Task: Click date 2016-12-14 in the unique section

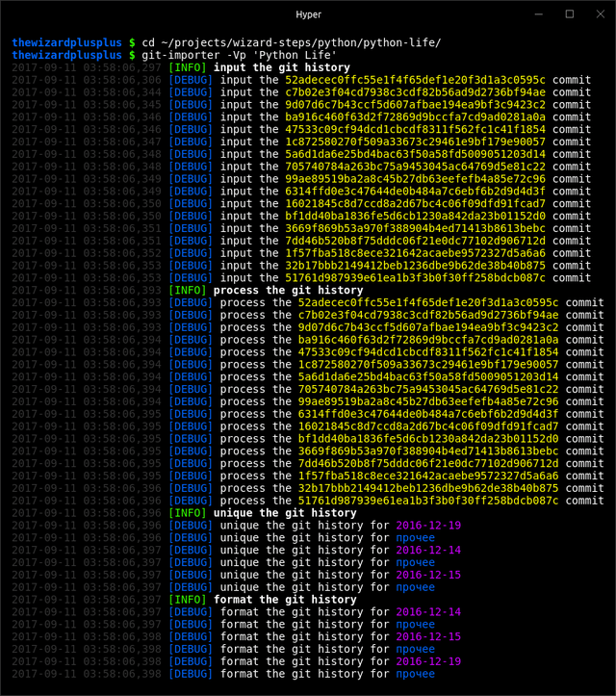Action: (x=428, y=551)
